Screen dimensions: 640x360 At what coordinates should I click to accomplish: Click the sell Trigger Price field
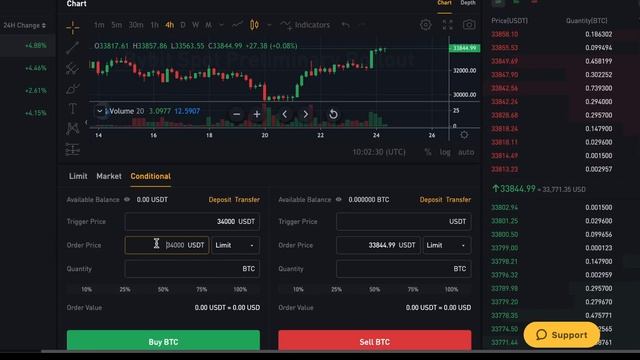click(x=404, y=222)
